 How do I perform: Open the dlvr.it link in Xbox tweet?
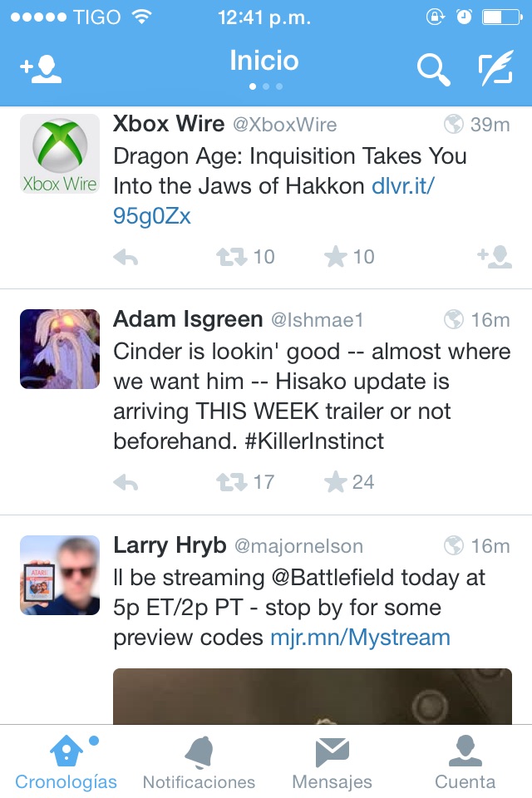pos(403,186)
